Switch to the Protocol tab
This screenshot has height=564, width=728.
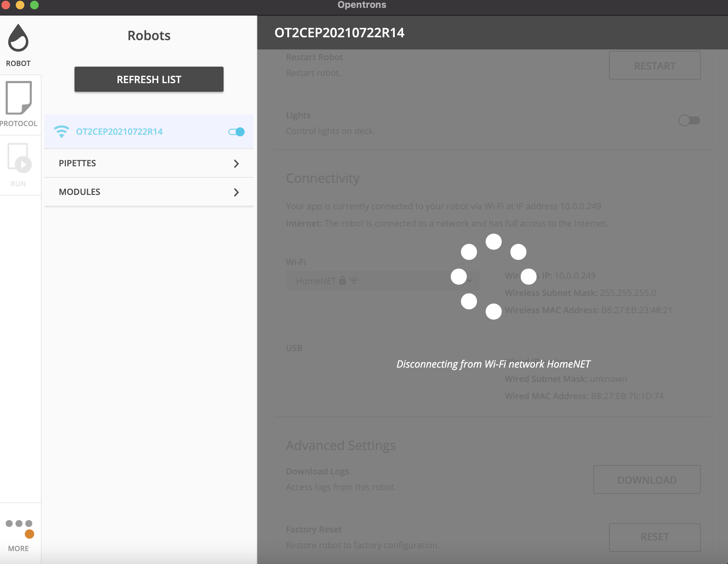tap(19, 105)
